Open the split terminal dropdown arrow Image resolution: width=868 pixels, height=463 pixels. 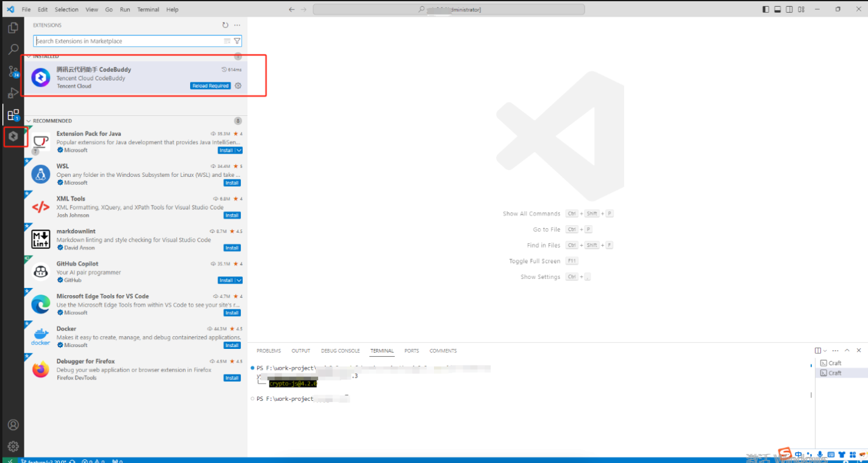[x=825, y=351]
